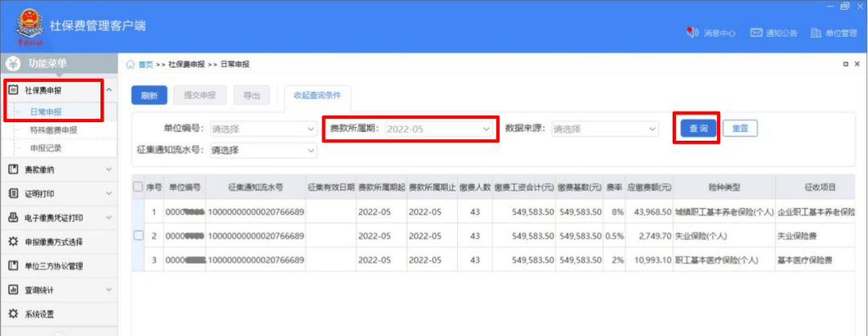Click the 社保费申报 breadcrumb text
Viewport: 868px width, 336px height.
point(186,64)
